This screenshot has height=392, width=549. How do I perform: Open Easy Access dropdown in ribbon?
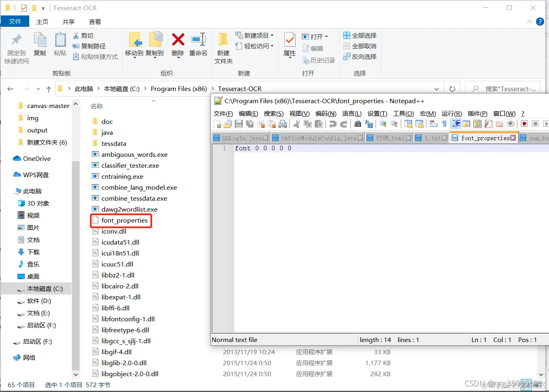[x=272, y=46]
